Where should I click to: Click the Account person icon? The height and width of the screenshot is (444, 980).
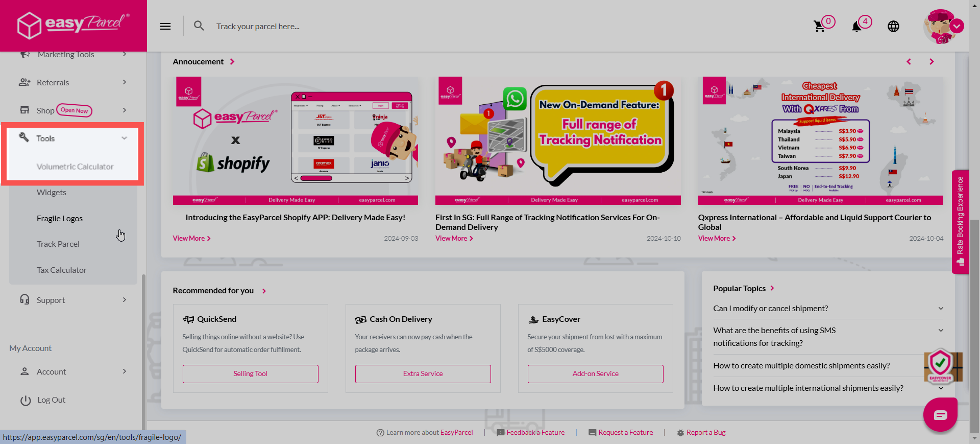(24, 371)
